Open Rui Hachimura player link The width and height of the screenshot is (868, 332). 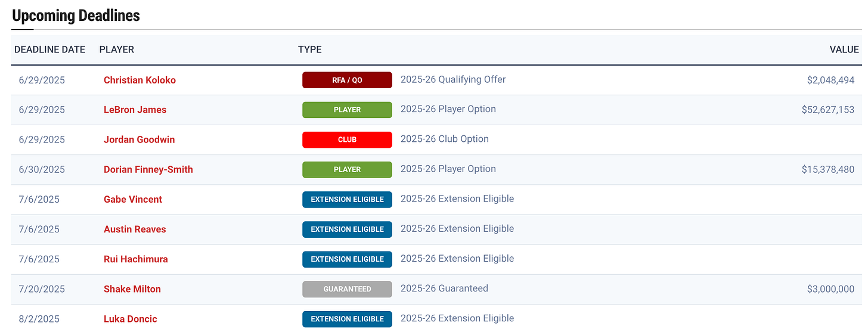click(135, 259)
